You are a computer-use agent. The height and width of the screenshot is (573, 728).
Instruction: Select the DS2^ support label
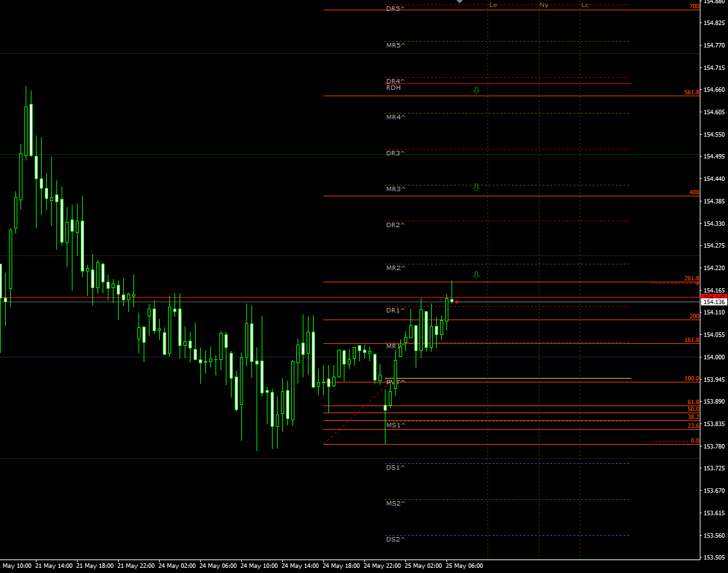396,540
